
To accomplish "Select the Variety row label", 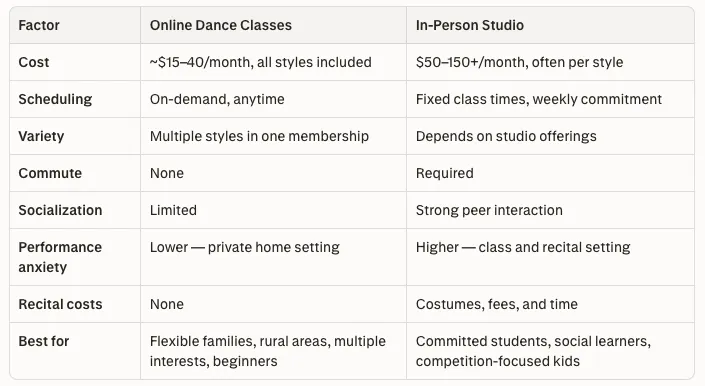I will [41, 136].
